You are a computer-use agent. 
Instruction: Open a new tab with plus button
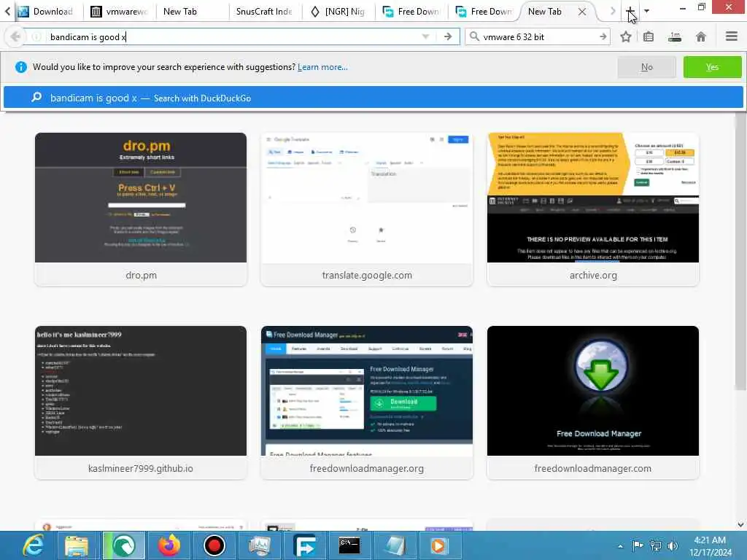pos(630,11)
